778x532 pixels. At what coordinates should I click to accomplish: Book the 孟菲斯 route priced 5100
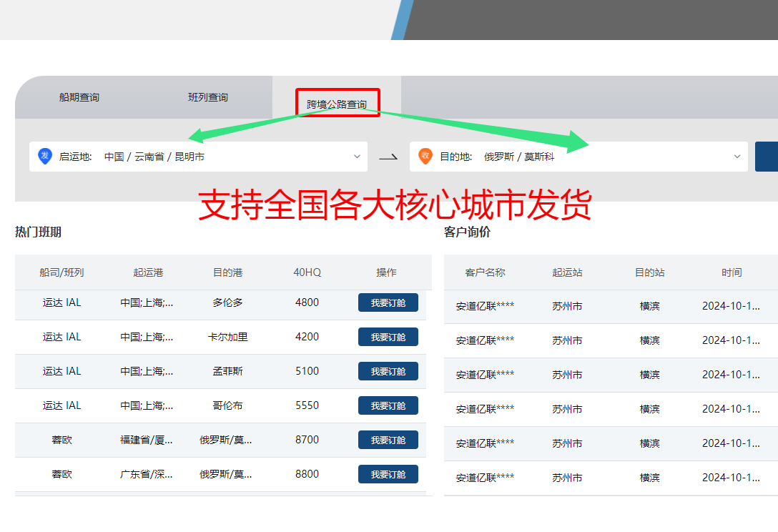coord(388,372)
